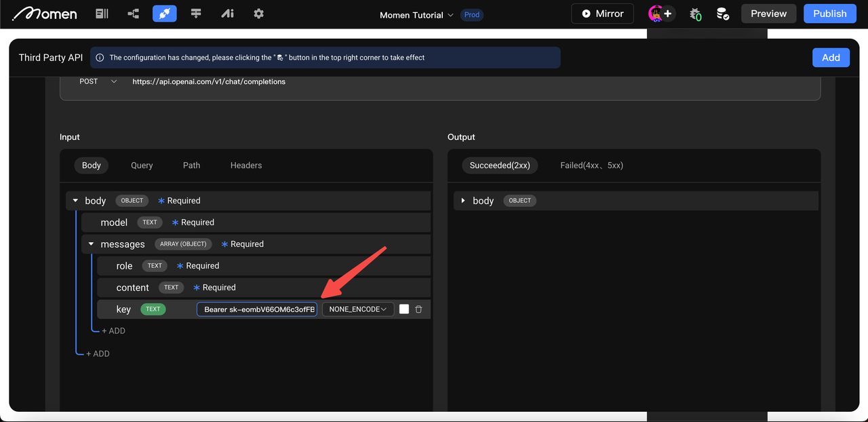
Task: Open the AI icon in top bar
Action: pyautogui.click(x=227, y=14)
